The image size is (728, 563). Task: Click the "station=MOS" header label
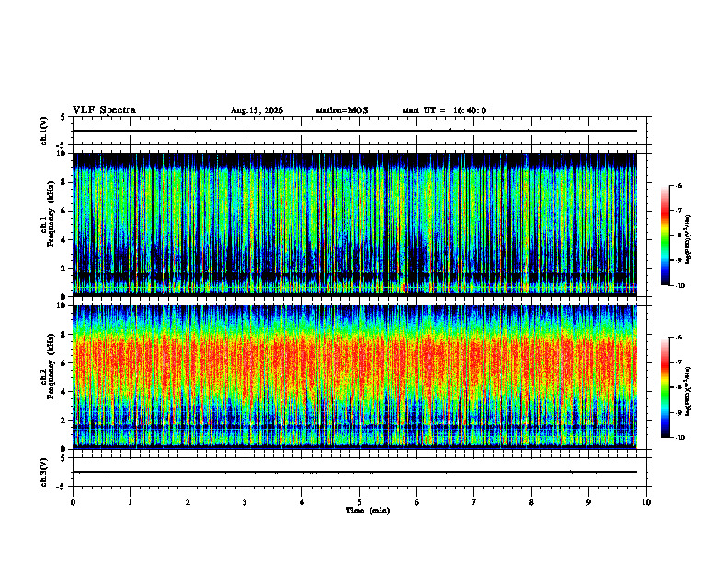(x=342, y=110)
